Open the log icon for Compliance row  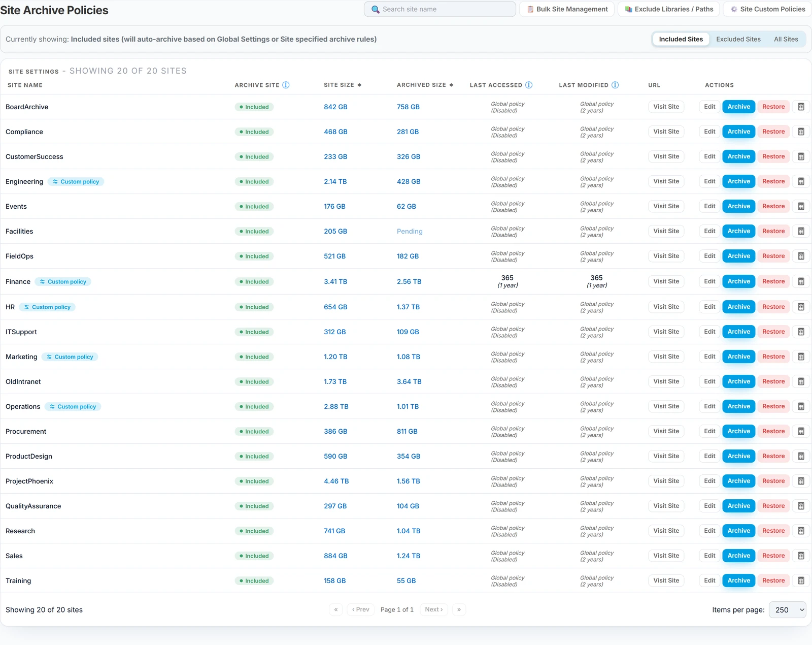click(x=801, y=132)
